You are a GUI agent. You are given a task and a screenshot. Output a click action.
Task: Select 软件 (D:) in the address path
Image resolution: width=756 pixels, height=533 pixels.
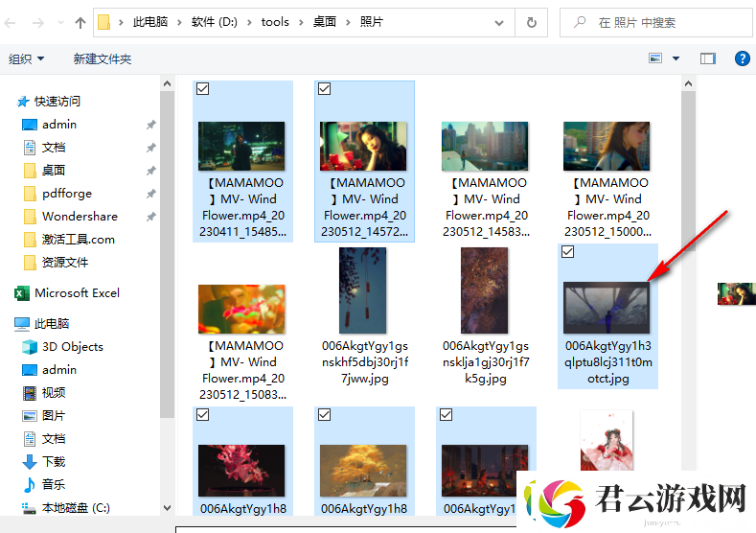click(214, 22)
